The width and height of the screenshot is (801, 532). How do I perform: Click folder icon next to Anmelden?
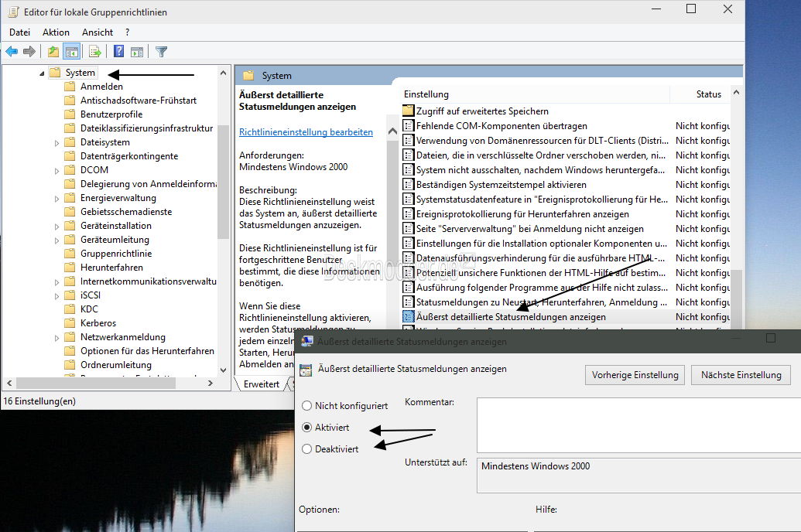point(70,87)
